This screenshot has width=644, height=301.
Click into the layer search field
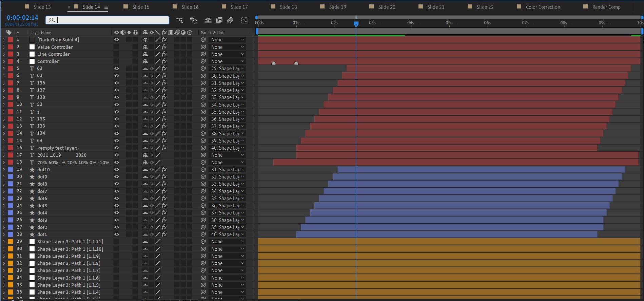pos(107,20)
